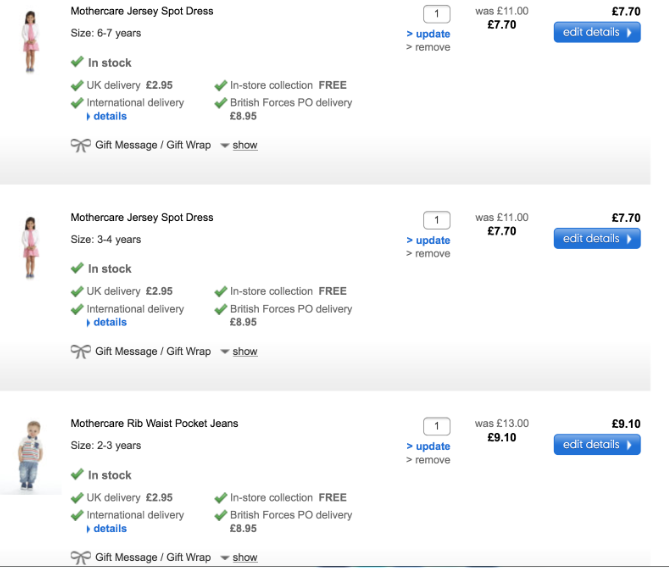Click the gift bow icon for the Pocket Jeans
The width and height of the screenshot is (669, 568).
pyautogui.click(x=80, y=557)
